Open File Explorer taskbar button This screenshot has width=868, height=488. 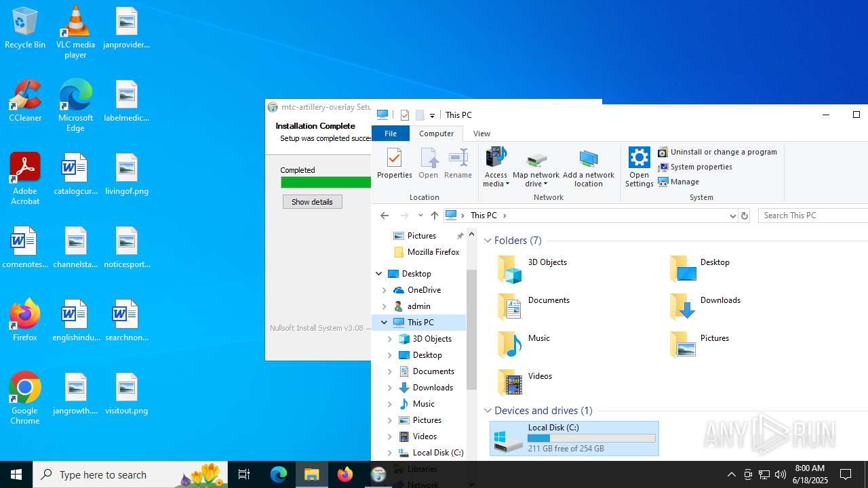click(312, 474)
